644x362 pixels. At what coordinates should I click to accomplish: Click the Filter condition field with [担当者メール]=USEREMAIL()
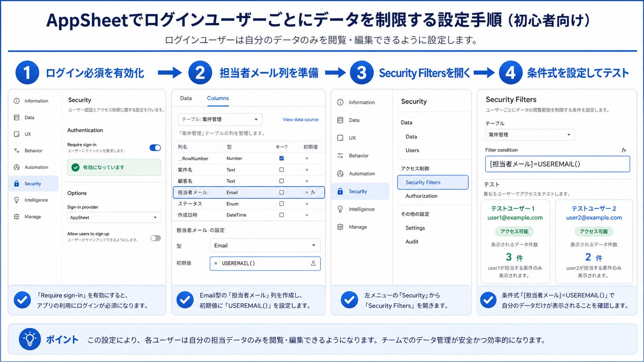(x=558, y=164)
